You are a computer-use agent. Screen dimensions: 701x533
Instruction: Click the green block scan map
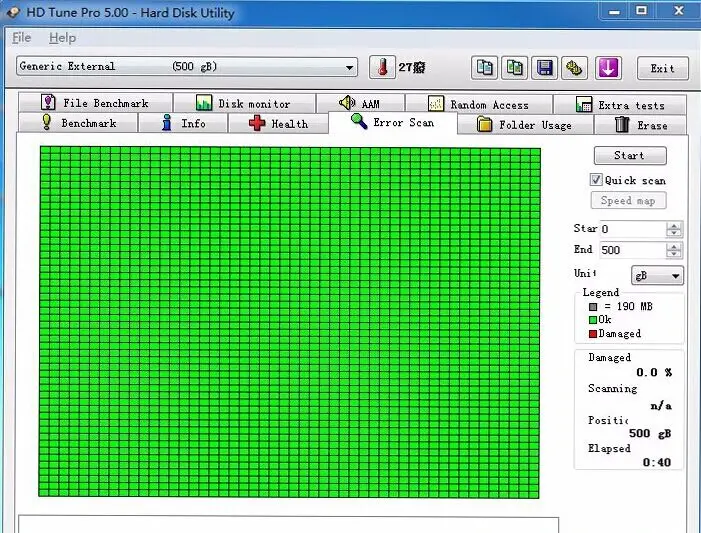click(290, 321)
